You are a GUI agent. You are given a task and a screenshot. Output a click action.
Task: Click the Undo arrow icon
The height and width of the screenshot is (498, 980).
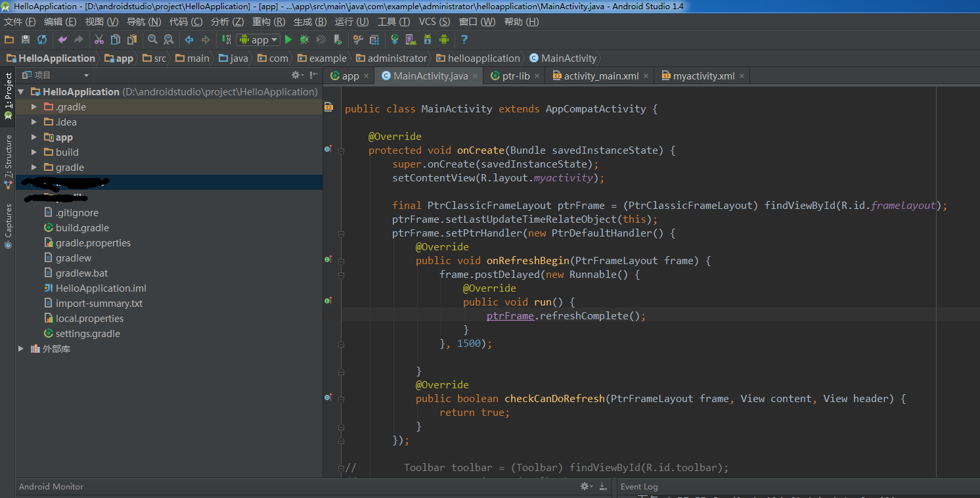[62, 40]
